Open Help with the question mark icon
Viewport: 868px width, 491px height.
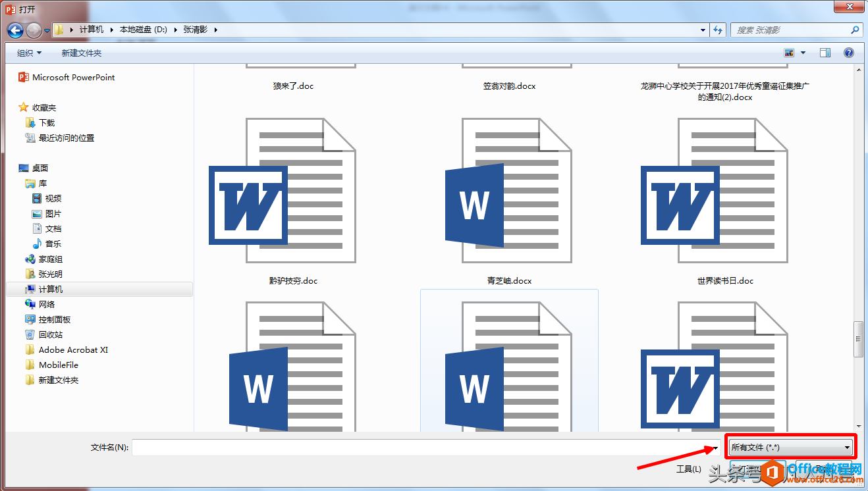coord(848,53)
